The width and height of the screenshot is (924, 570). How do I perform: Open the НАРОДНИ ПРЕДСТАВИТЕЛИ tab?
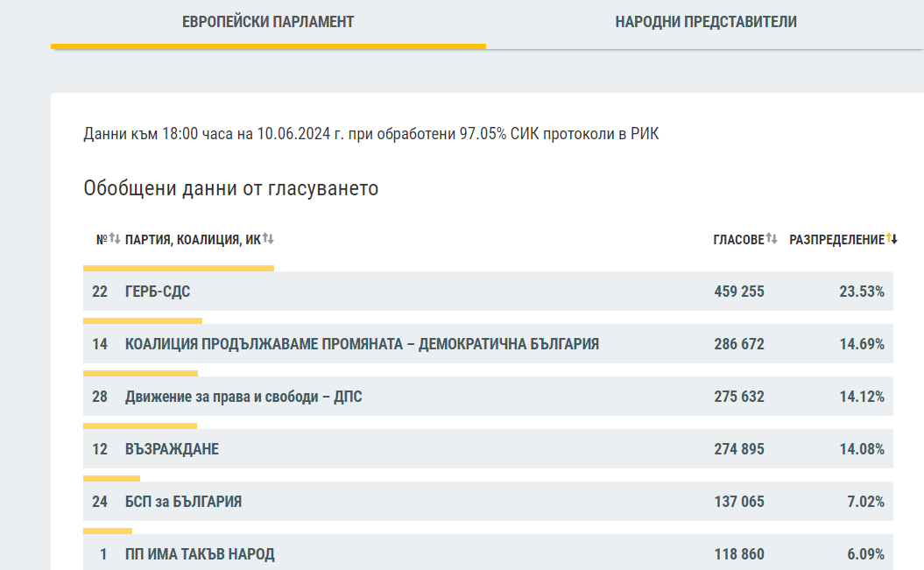(706, 22)
